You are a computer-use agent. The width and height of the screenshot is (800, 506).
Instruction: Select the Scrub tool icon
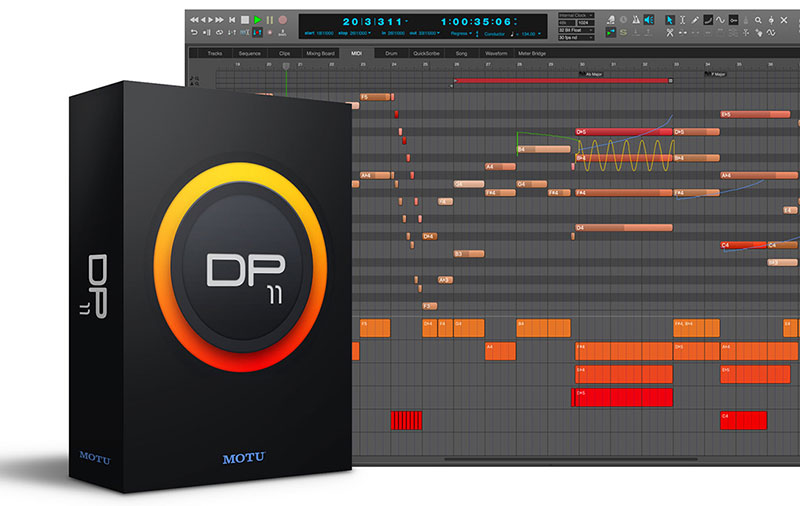771,20
